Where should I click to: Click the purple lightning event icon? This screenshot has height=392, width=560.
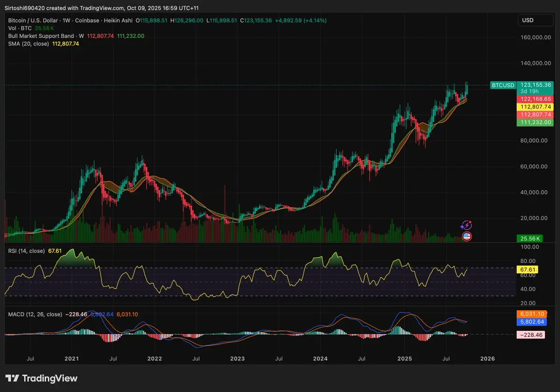click(x=466, y=225)
